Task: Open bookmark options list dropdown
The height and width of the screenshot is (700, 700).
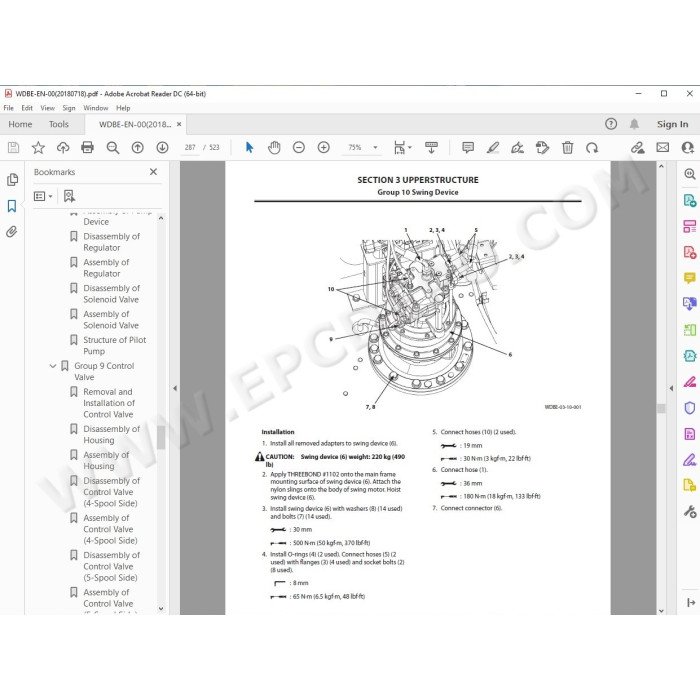Action: 43,196
